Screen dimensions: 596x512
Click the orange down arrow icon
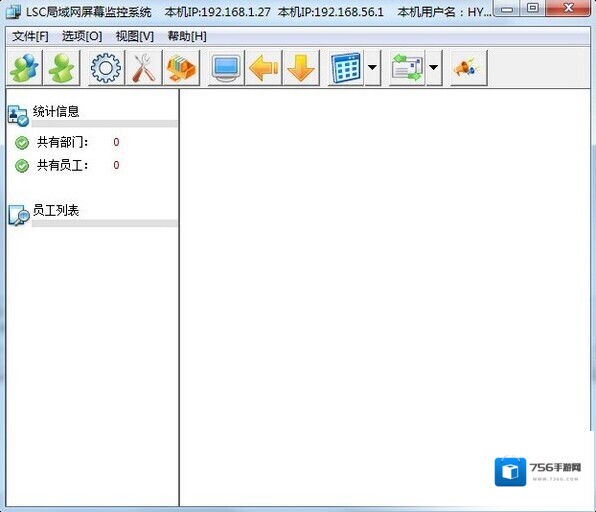(301, 68)
